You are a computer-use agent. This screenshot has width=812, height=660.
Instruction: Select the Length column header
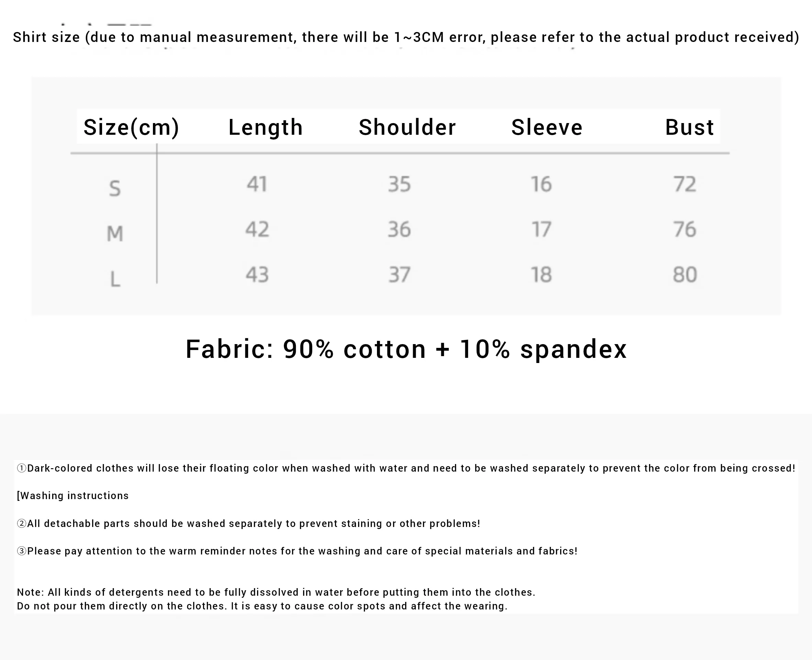pyautogui.click(x=266, y=128)
